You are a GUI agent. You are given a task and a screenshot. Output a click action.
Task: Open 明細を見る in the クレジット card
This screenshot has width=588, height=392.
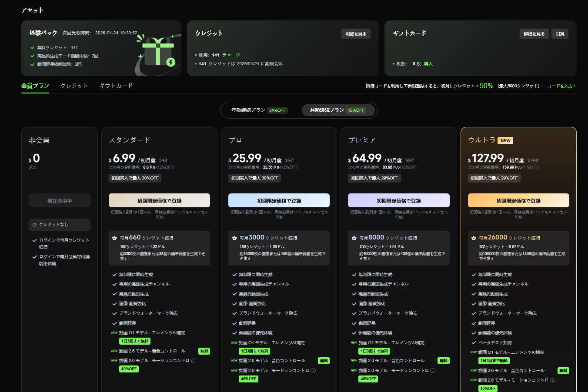coord(356,34)
